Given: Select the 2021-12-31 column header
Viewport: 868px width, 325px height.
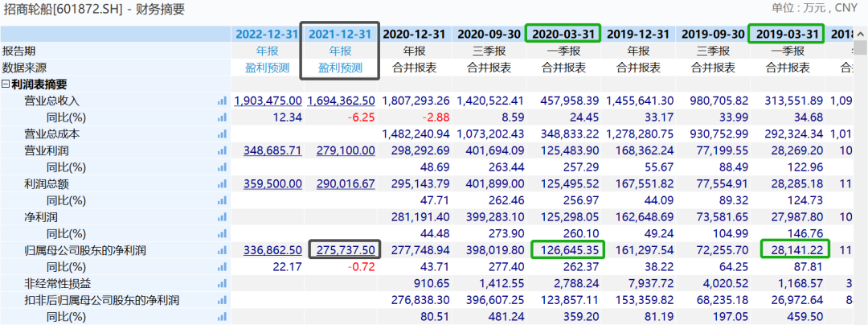Looking at the screenshot, I should pyautogui.click(x=340, y=34).
